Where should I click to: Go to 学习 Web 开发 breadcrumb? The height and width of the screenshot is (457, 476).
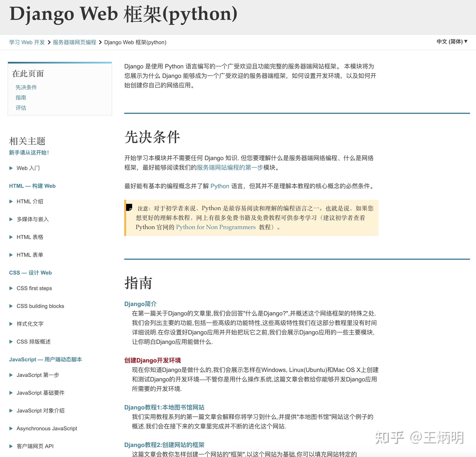[27, 42]
